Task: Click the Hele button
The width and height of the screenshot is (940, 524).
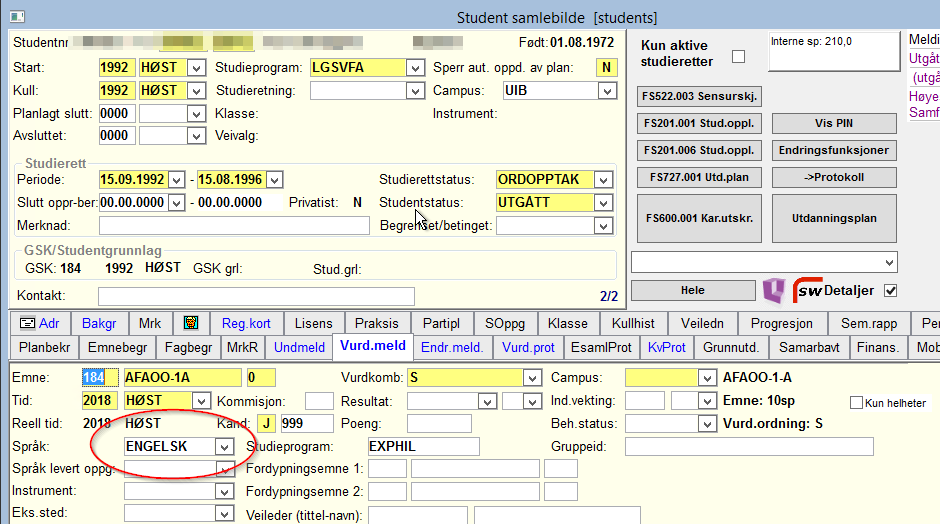Action: pyautogui.click(x=692, y=291)
